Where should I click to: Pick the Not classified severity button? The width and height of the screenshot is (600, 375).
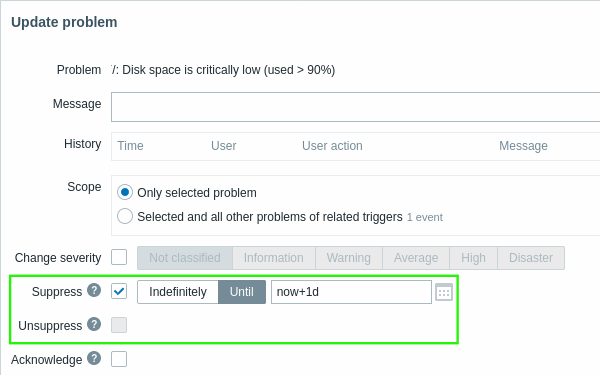point(185,258)
